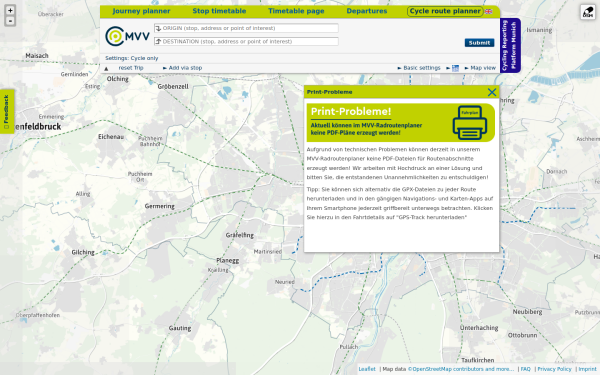The width and height of the screenshot is (600, 375).
Task: Open the Stop timetable tab
Action: (219, 11)
